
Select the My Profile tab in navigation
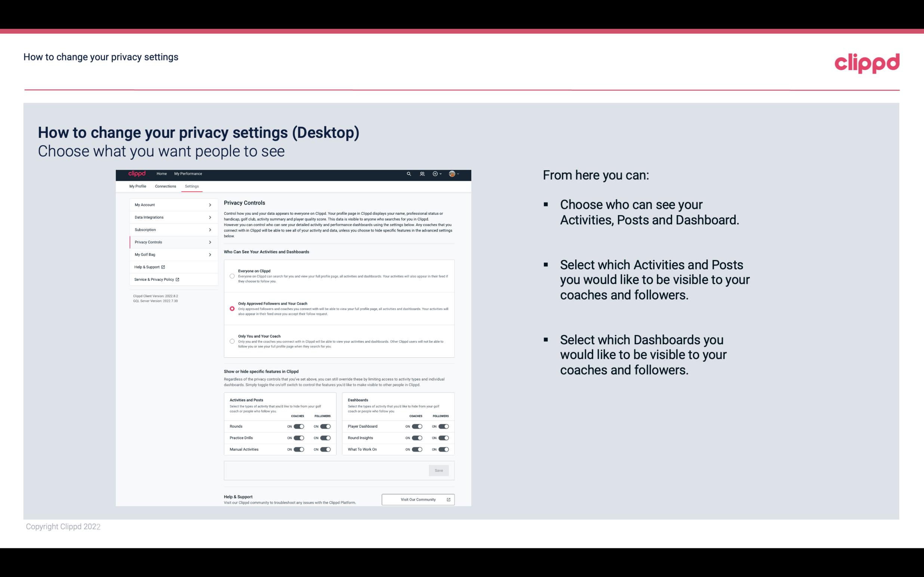[138, 186]
